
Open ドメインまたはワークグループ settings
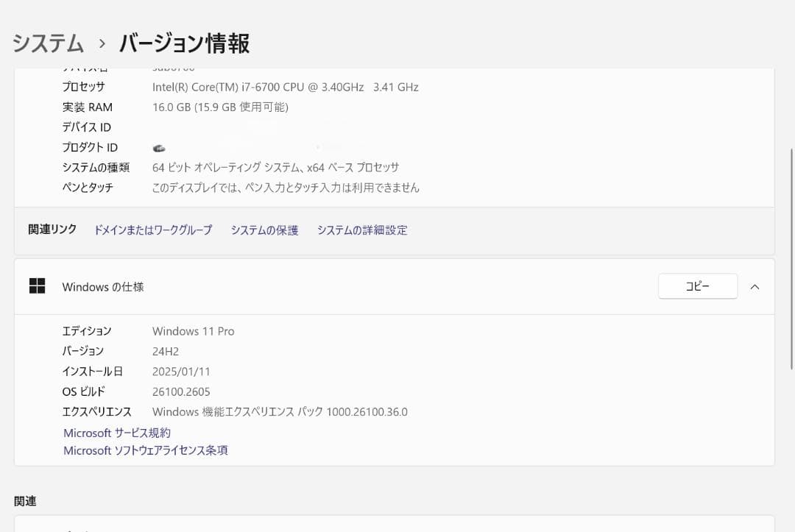(x=152, y=230)
